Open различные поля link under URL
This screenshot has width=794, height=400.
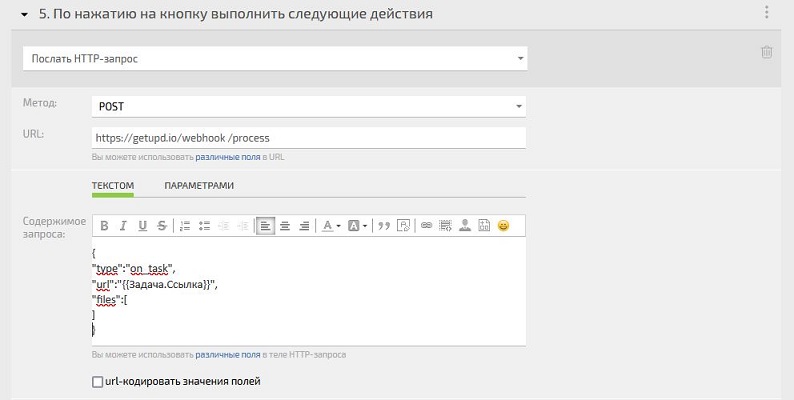click(228, 157)
